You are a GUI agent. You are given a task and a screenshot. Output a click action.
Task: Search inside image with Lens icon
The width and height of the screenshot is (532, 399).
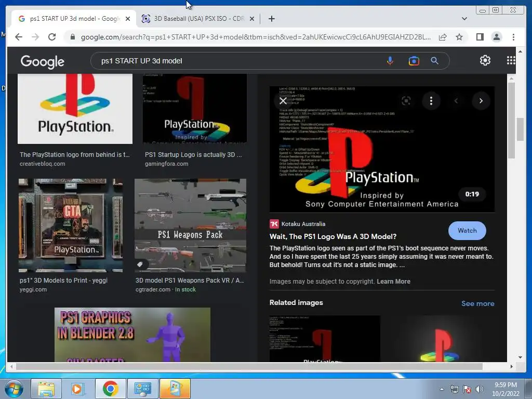coord(406,101)
